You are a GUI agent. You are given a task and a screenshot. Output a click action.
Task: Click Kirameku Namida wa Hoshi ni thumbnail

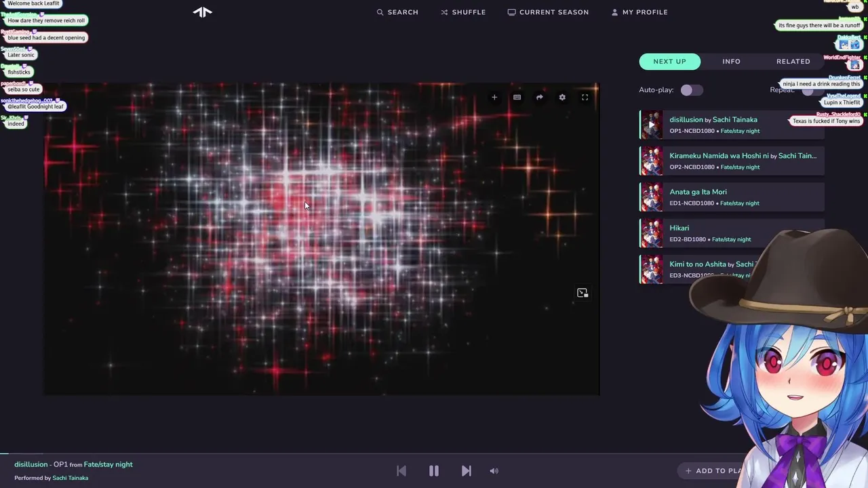pos(652,161)
